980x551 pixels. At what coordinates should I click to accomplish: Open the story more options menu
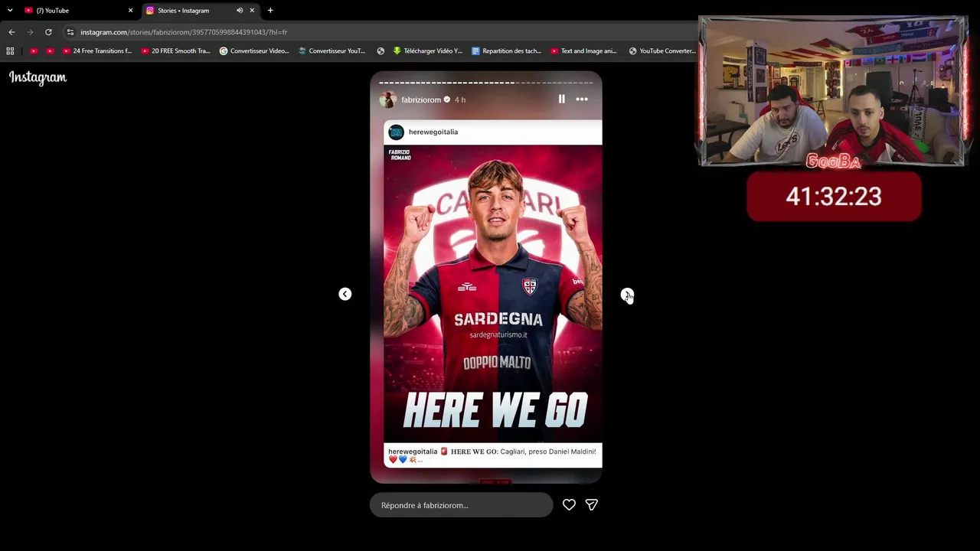coord(582,99)
